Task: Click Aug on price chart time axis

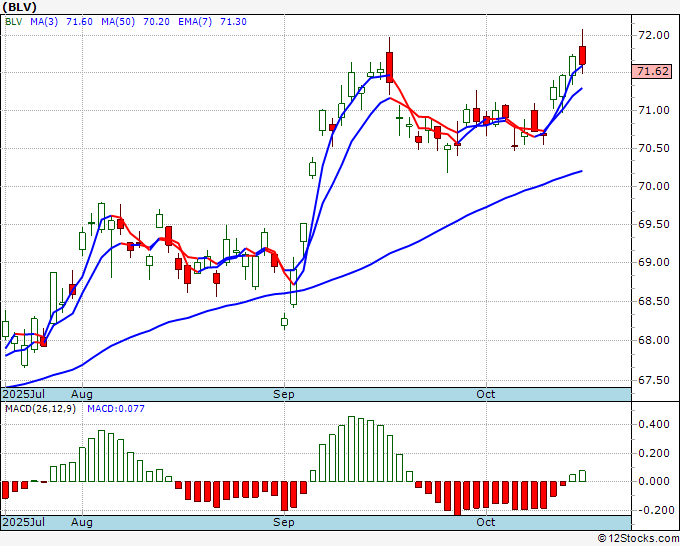Action: (82, 394)
